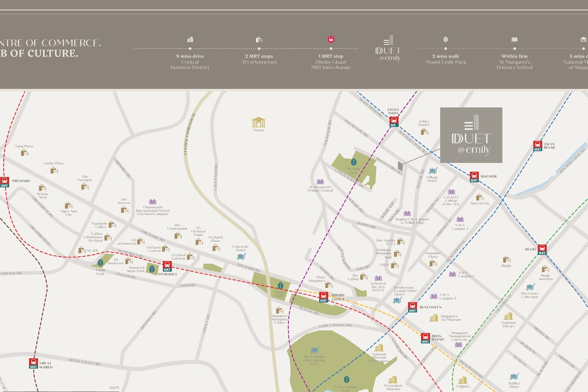Select the Duet @ emily header logo
The width and height of the screenshot is (588, 392).
point(388,49)
